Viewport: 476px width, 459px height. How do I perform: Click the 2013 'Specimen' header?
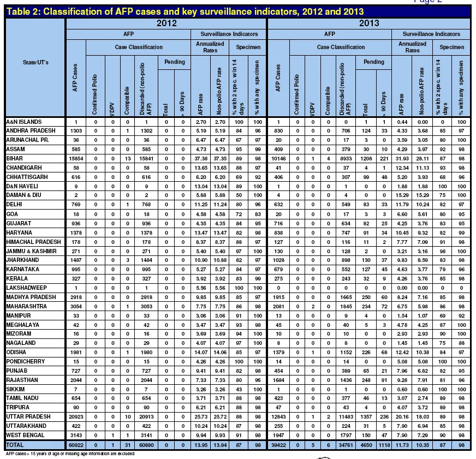[452, 47]
